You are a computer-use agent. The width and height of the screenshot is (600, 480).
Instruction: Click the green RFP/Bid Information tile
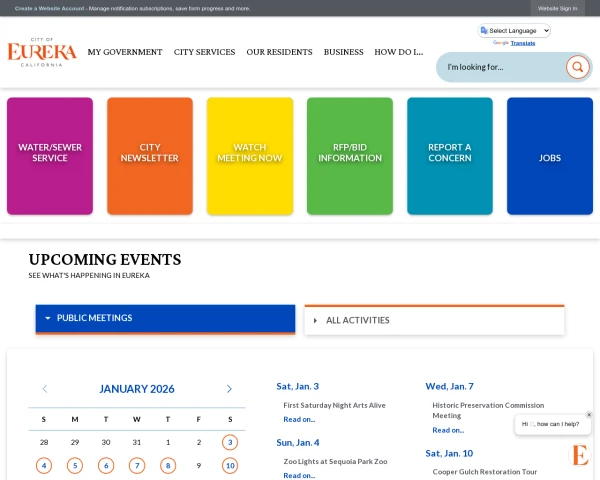click(x=350, y=156)
